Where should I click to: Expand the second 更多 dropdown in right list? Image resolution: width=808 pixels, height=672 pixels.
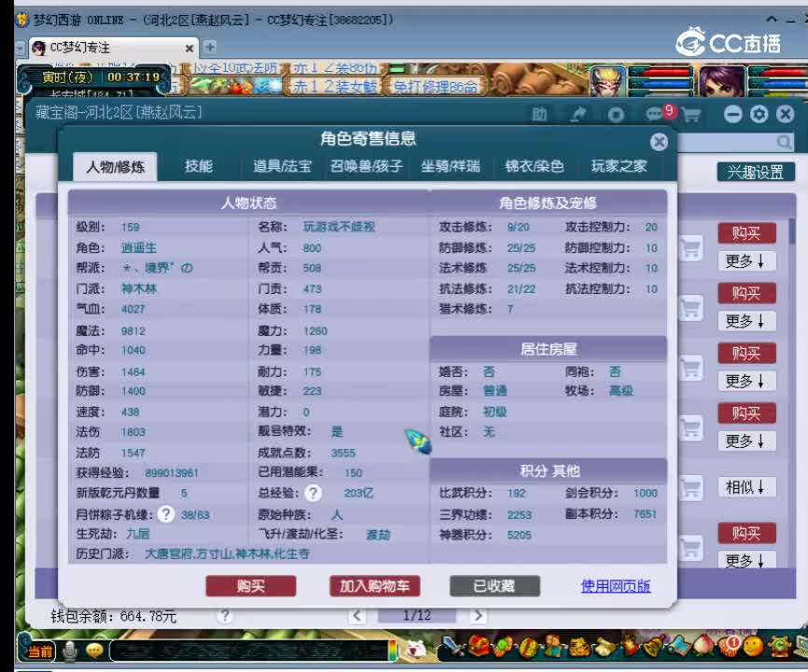coord(746,321)
